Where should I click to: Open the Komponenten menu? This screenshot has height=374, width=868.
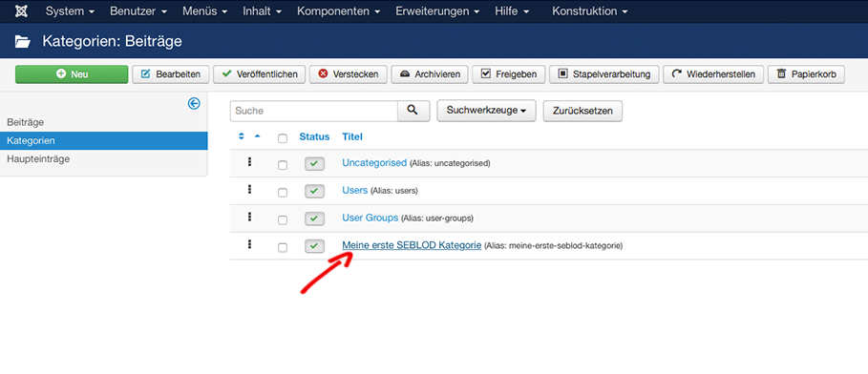click(x=338, y=11)
